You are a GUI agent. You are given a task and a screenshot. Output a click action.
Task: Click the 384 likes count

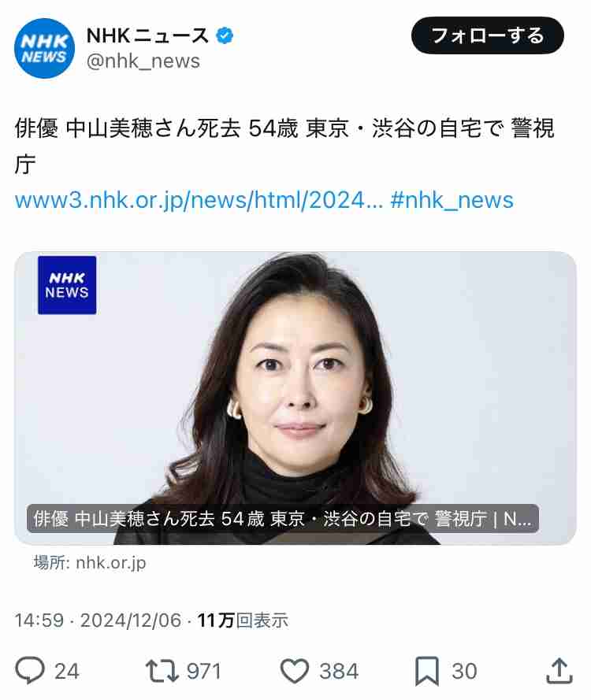[x=339, y=672]
